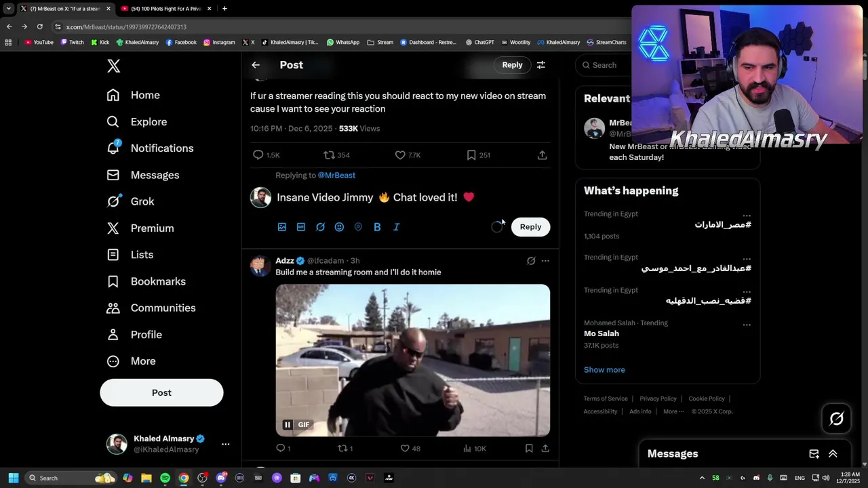Open Grok from sidebar
The height and width of the screenshot is (488, 868).
131,201
